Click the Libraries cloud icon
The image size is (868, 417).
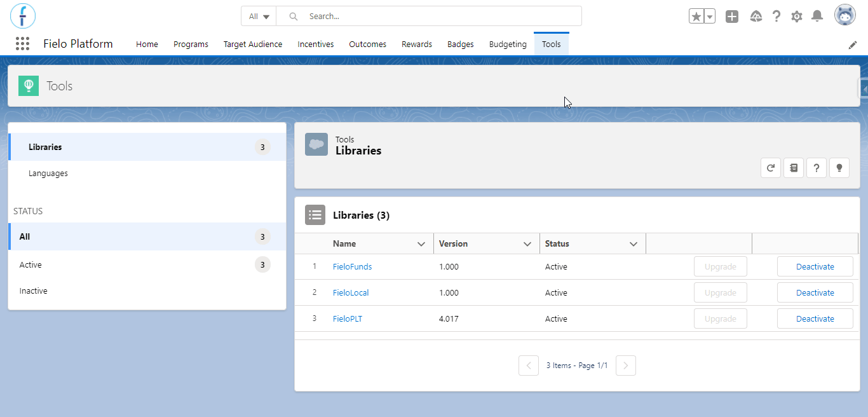point(316,144)
